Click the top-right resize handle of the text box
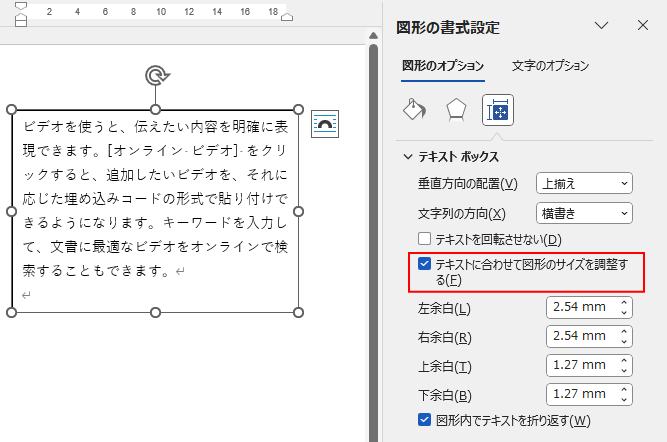 point(299,110)
